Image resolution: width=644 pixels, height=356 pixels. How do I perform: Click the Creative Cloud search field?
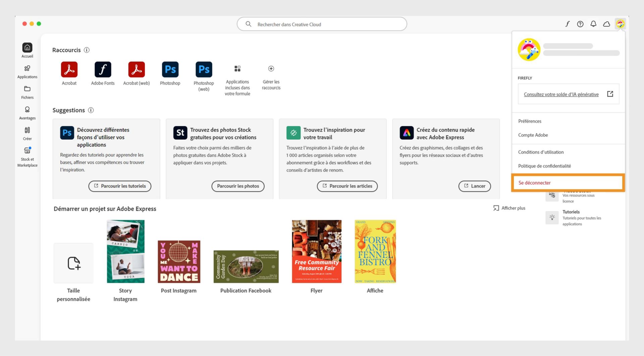pos(322,24)
